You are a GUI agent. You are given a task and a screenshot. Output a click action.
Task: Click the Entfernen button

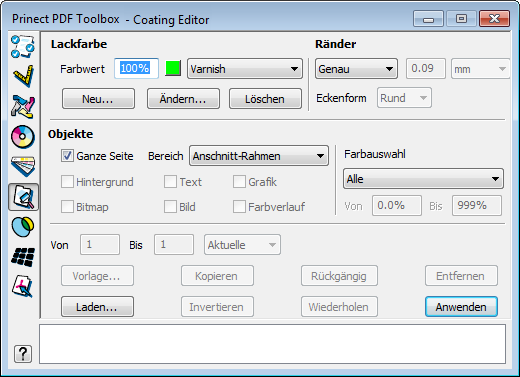[x=461, y=276]
